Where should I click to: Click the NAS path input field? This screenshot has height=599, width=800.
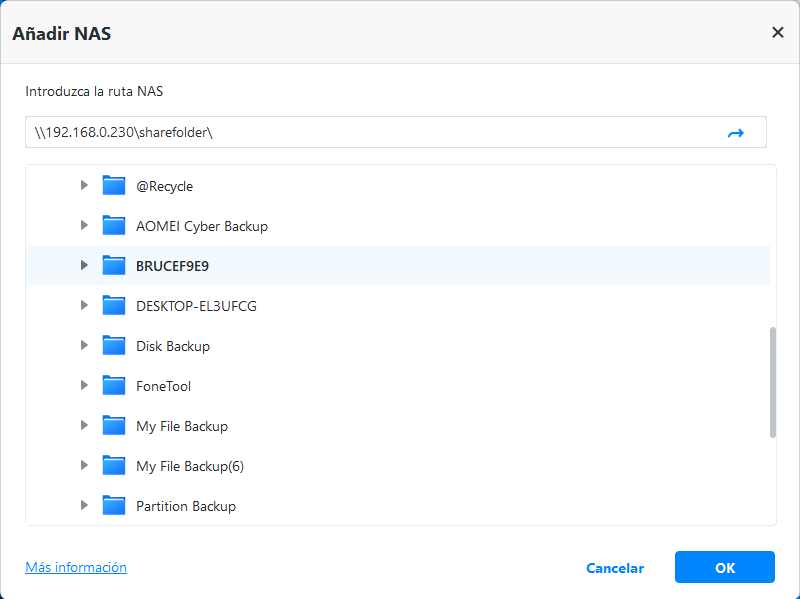tap(370, 133)
